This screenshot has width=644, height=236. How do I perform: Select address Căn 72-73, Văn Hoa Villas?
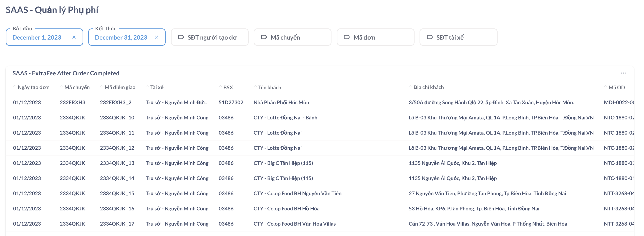click(x=488, y=224)
